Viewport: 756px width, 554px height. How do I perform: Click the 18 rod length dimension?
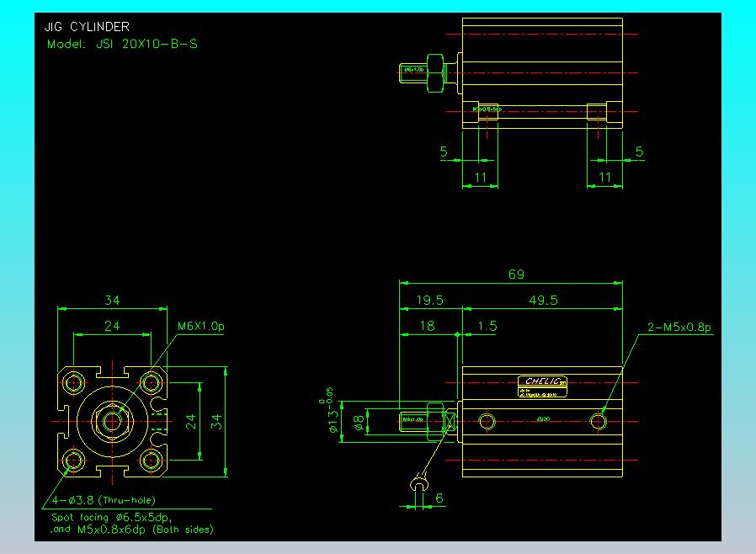428,326
